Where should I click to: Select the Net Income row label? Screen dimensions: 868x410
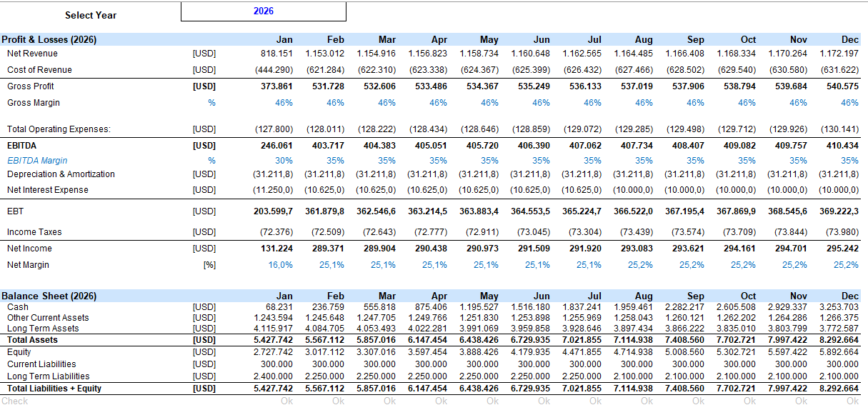click(29, 249)
